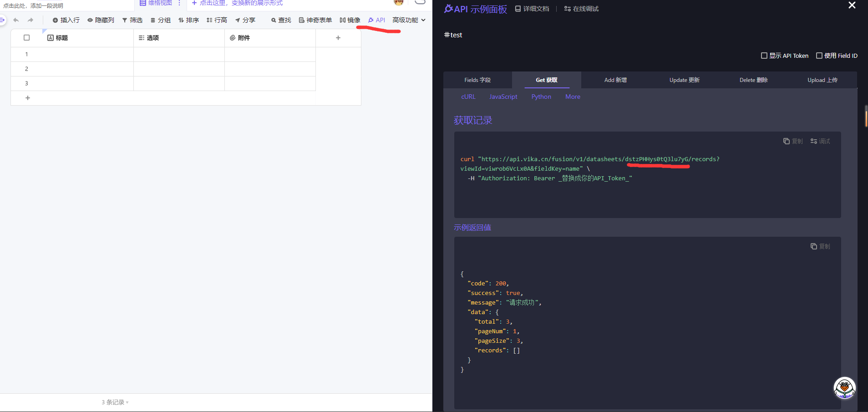Screen dimensions: 868x412
Task: Open the More languages menu
Action: 573,97
